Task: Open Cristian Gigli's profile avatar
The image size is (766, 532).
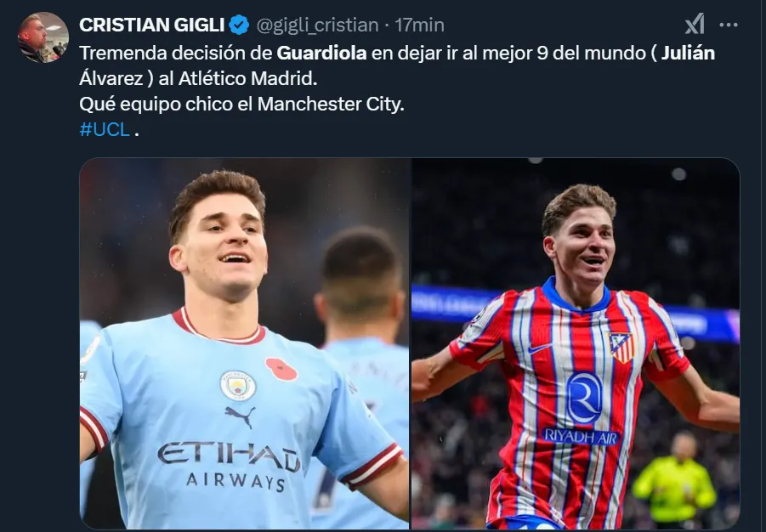Action: click(43, 37)
